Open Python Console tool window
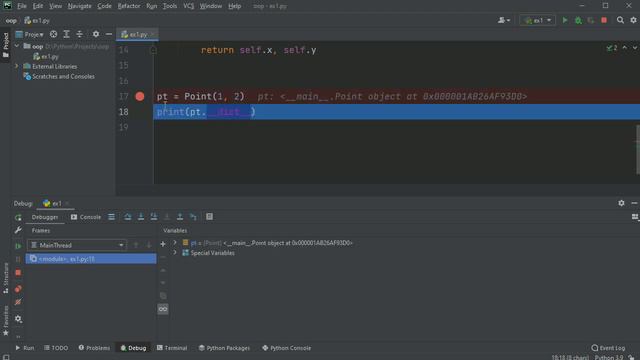This screenshot has width=640, height=360. coord(287,348)
